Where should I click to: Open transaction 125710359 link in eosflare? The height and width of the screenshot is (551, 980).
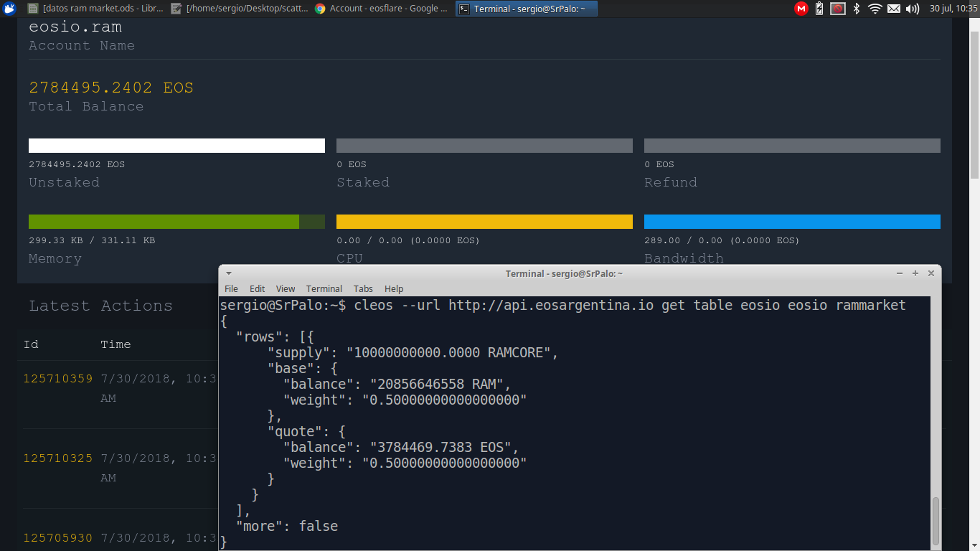58,378
